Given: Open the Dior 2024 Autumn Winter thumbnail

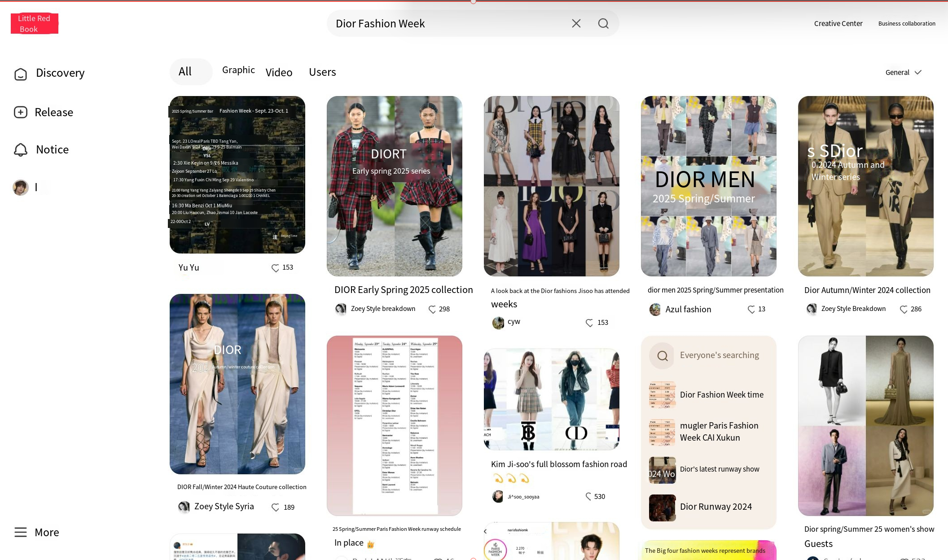Looking at the screenshot, I should coord(866,186).
